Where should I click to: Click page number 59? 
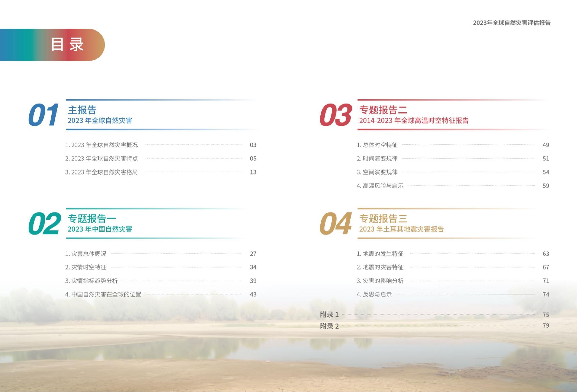(x=546, y=186)
